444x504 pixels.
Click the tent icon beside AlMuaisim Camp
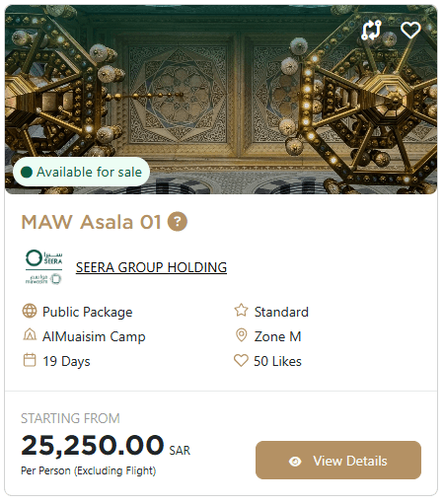tap(30, 335)
